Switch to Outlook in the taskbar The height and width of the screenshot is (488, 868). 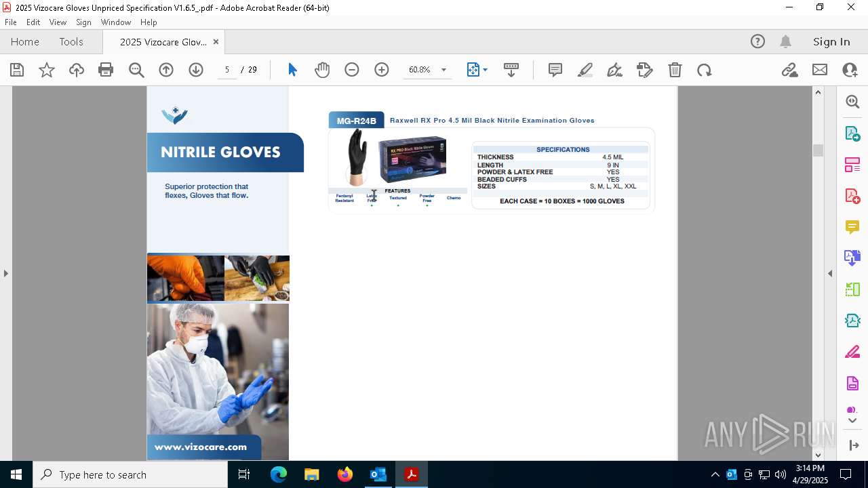(x=378, y=474)
